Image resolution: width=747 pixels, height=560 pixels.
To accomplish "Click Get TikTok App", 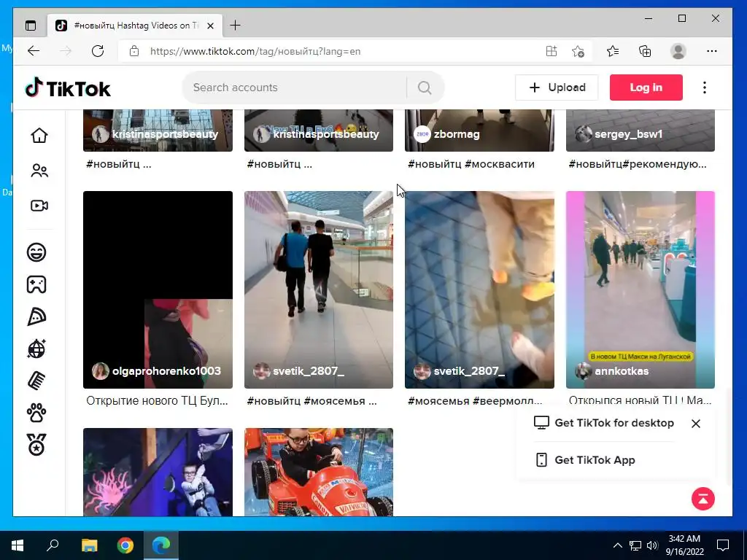I will (586, 460).
